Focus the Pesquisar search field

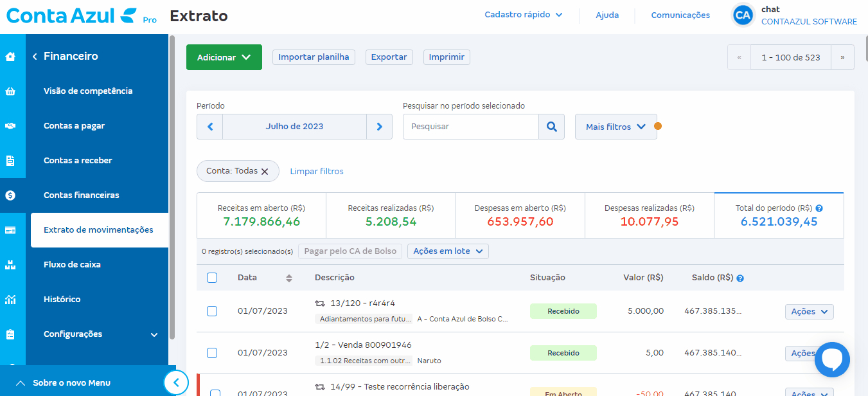click(470, 127)
